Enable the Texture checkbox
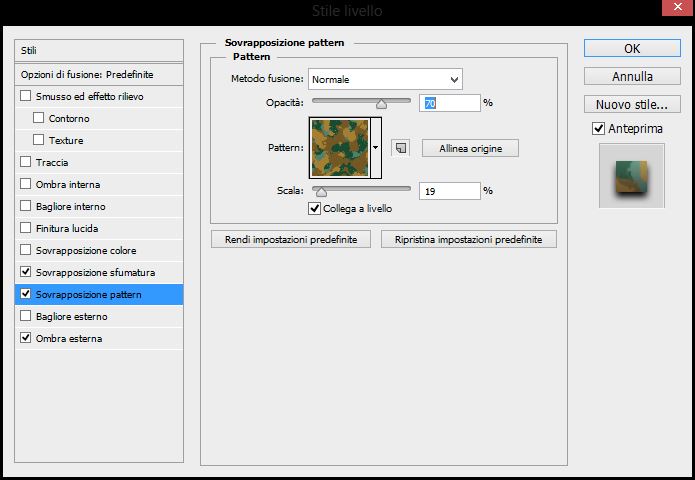Image resolution: width=695 pixels, height=480 pixels. 39,140
